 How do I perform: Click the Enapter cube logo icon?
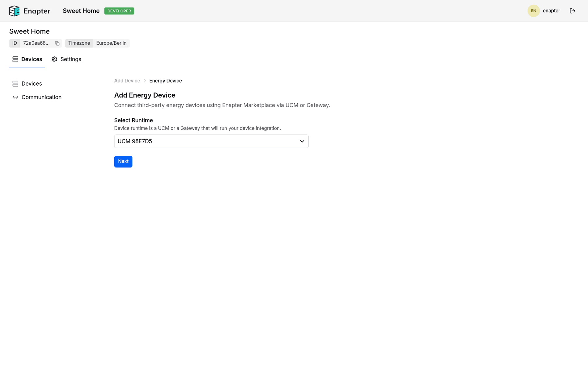coord(14,11)
